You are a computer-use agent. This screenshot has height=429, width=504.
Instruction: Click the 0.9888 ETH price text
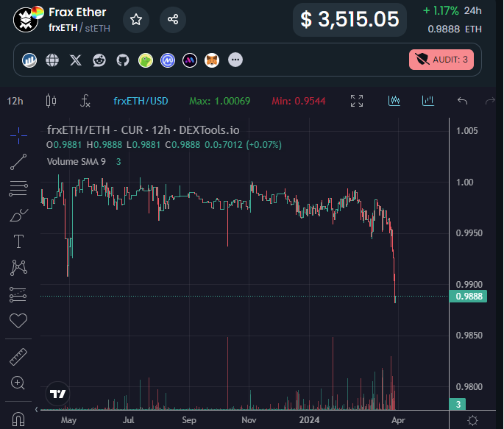tap(455, 29)
